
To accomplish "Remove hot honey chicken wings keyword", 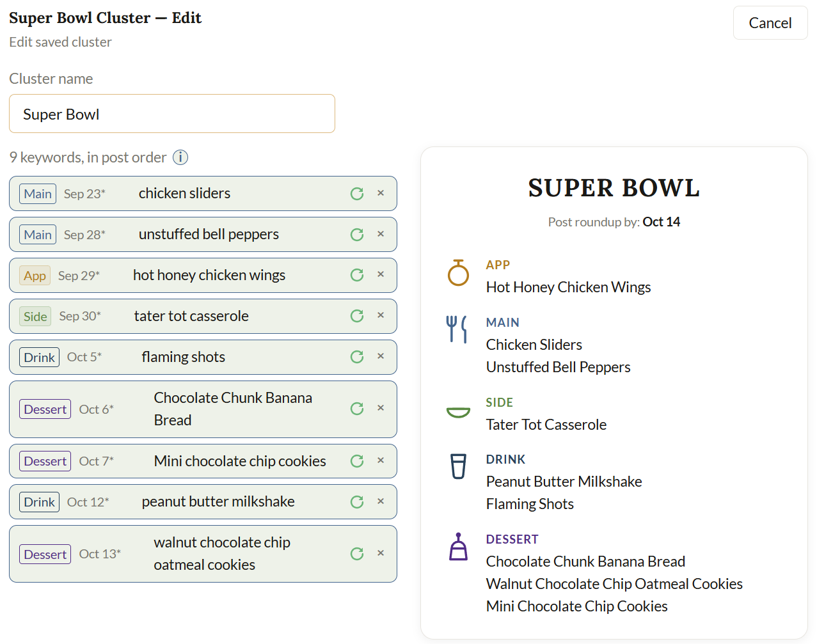I will click(381, 274).
